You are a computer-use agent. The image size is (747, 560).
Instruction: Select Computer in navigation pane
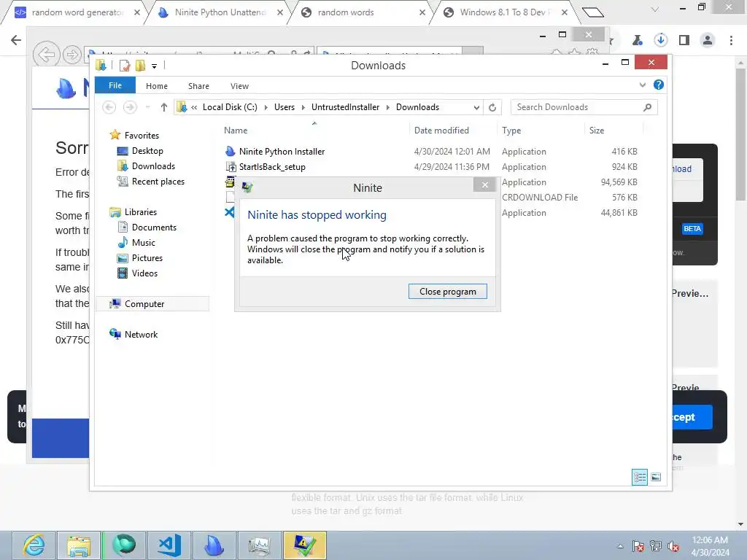[144, 304]
